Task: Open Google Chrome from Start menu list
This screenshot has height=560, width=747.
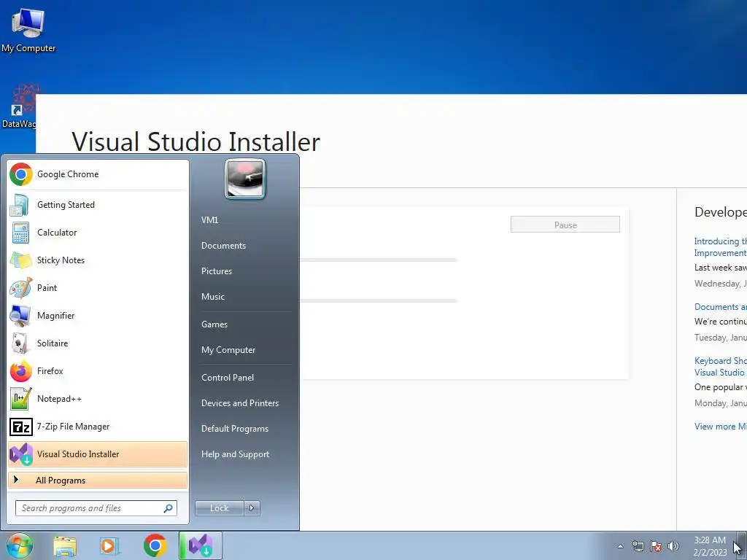Action: coord(97,174)
